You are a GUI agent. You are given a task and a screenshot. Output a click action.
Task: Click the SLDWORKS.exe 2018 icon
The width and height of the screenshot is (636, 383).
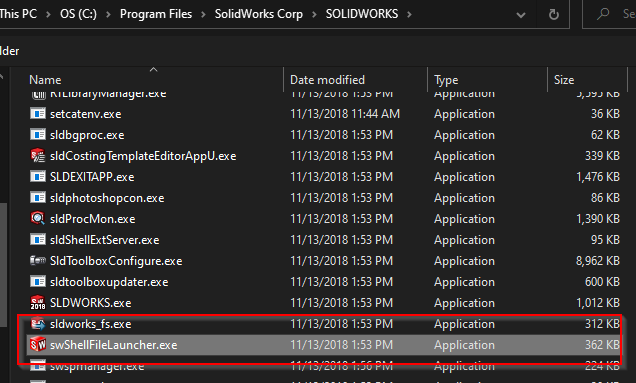click(x=38, y=302)
